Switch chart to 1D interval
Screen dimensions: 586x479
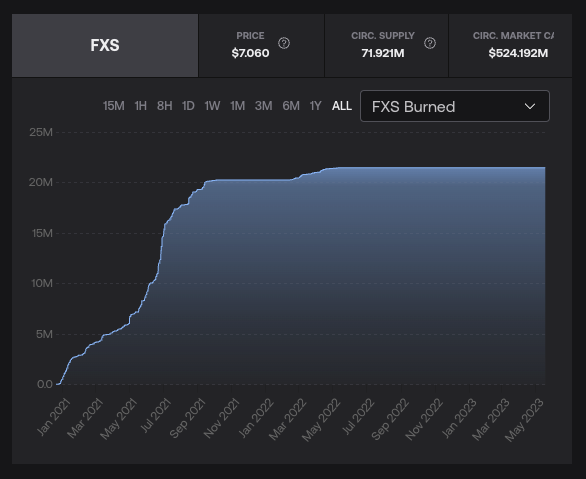point(188,106)
